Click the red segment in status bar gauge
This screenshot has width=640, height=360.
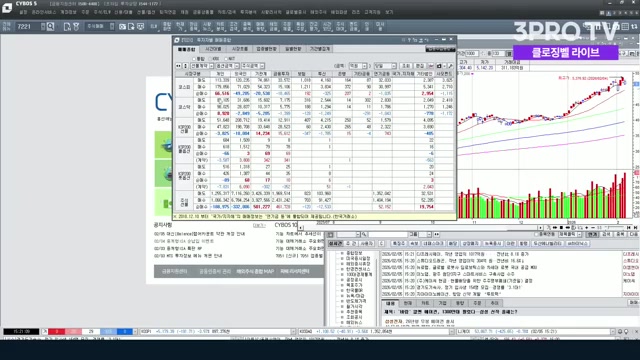click(x=57, y=332)
